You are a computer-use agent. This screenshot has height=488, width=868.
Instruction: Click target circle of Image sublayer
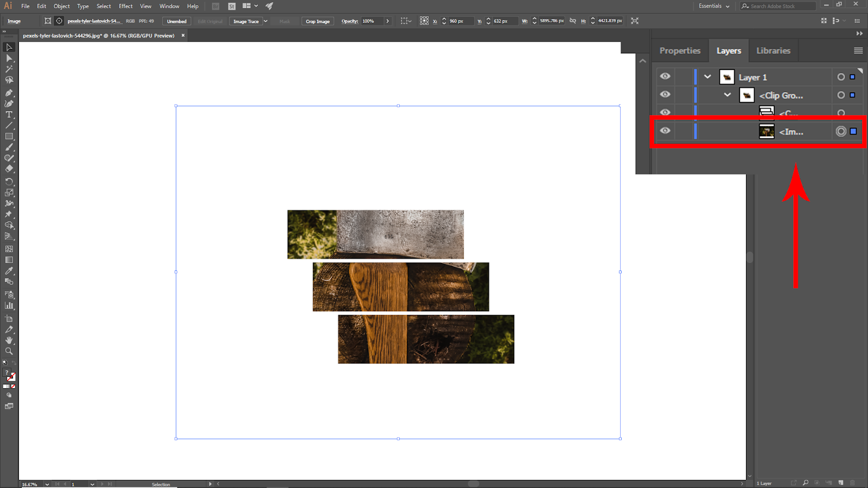point(841,131)
